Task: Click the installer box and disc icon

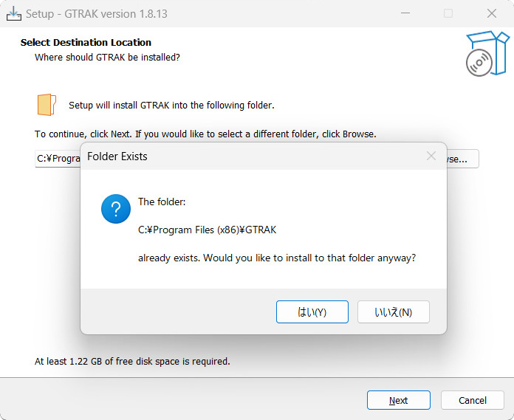Action: 487,54
